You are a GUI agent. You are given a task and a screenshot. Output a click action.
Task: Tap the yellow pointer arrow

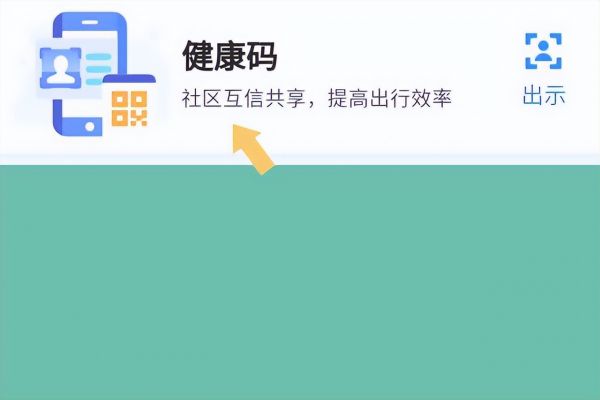pyautogui.click(x=253, y=149)
